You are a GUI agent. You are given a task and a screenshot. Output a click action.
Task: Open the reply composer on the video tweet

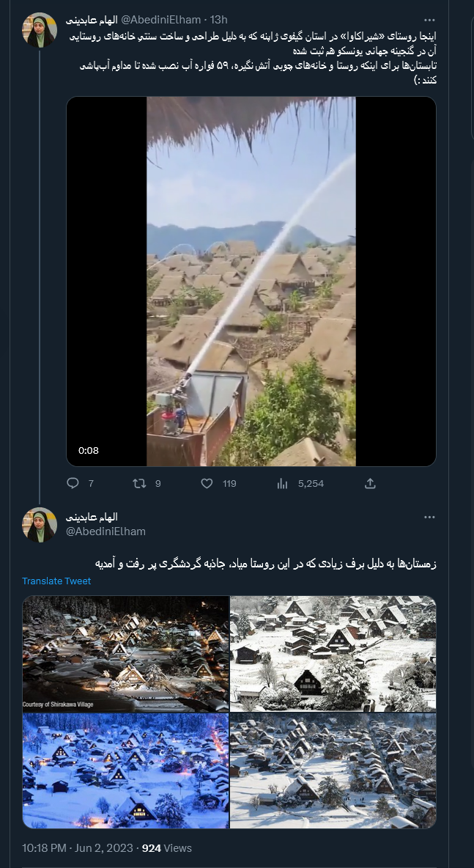[x=72, y=483]
